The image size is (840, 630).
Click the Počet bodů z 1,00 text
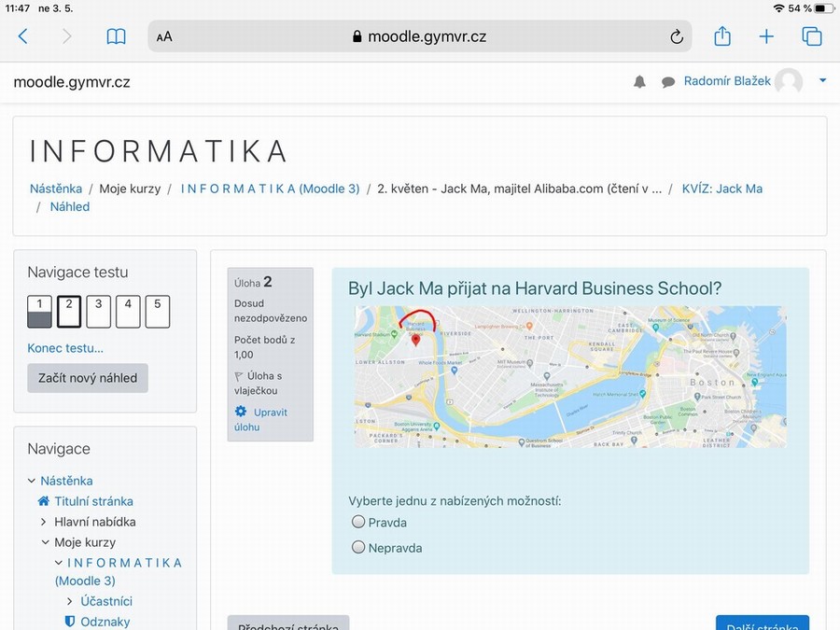[265, 347]
